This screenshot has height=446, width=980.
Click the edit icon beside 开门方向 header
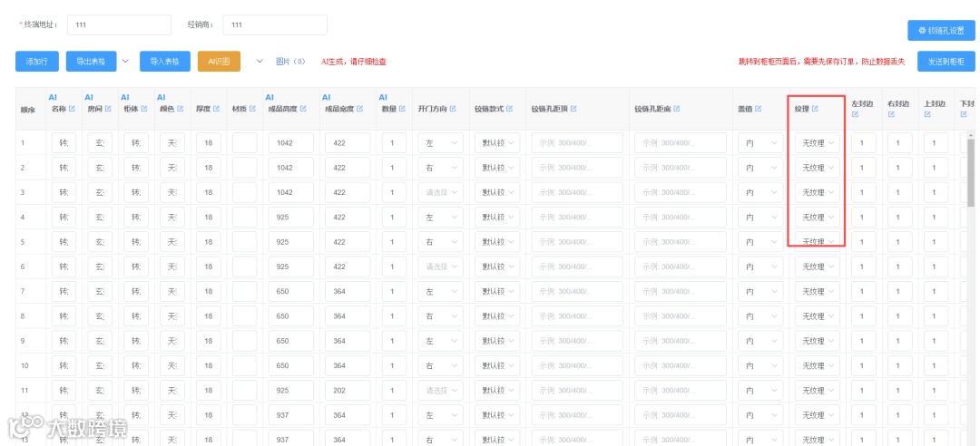pyautogui.click(x=453, y=109)
